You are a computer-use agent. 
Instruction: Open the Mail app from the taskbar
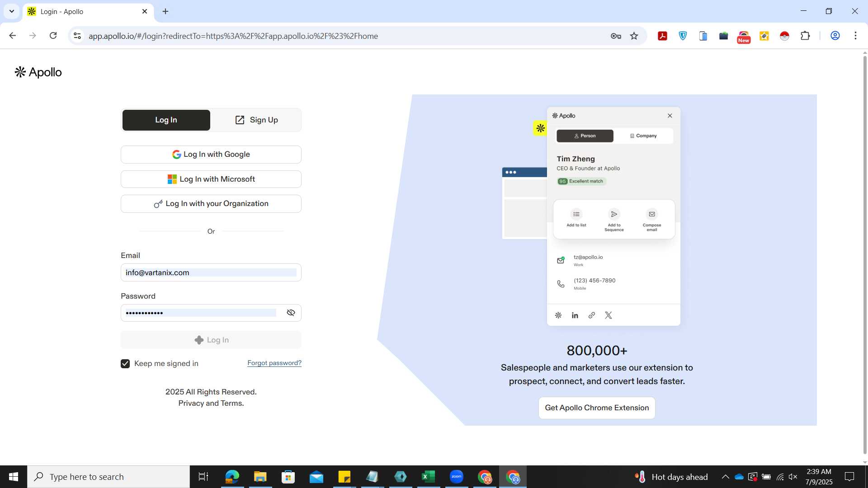click(x=316, y=477)
